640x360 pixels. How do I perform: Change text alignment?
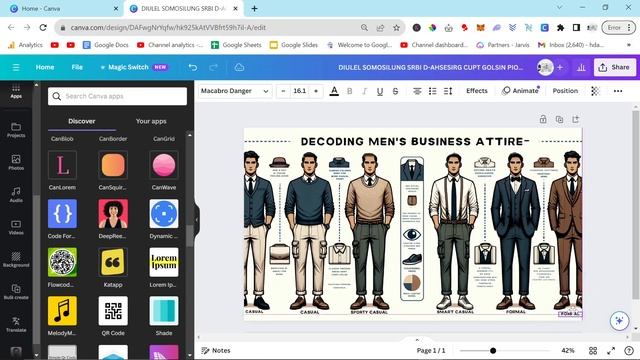[417, 91]
